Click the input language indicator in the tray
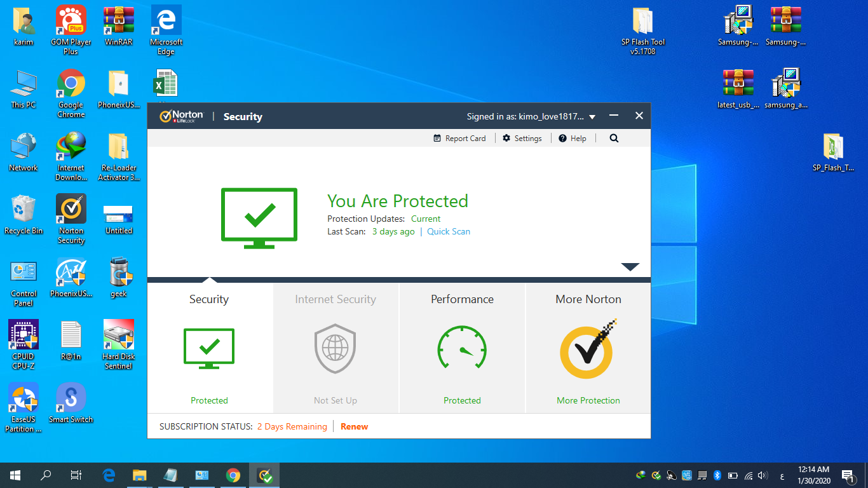 [x=782, y=475]
